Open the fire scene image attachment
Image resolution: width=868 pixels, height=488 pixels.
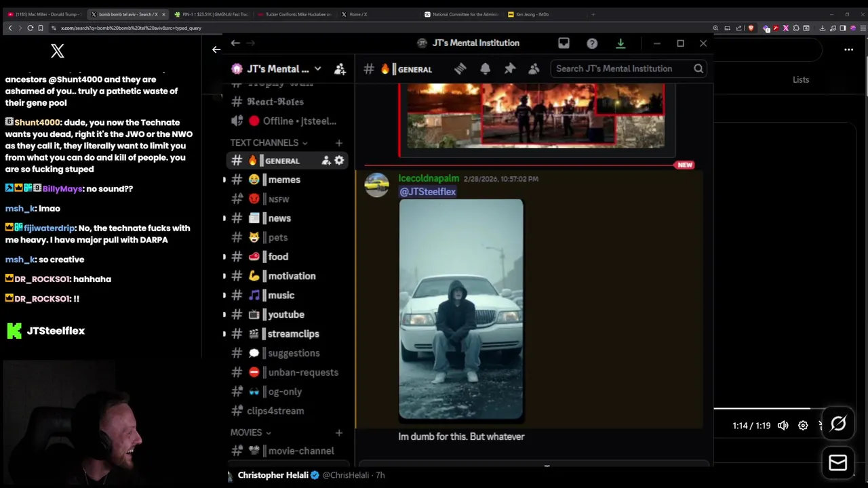click(x=536, y=115)
